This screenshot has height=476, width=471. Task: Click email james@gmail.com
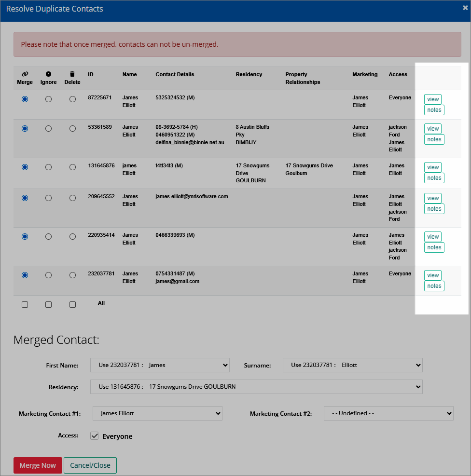[x=177, y=282]
